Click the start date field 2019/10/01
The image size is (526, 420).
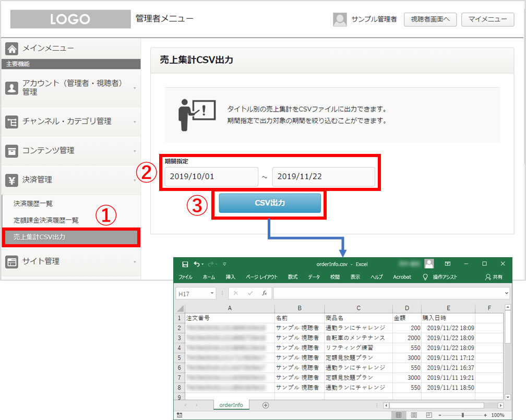coord(211,176)
